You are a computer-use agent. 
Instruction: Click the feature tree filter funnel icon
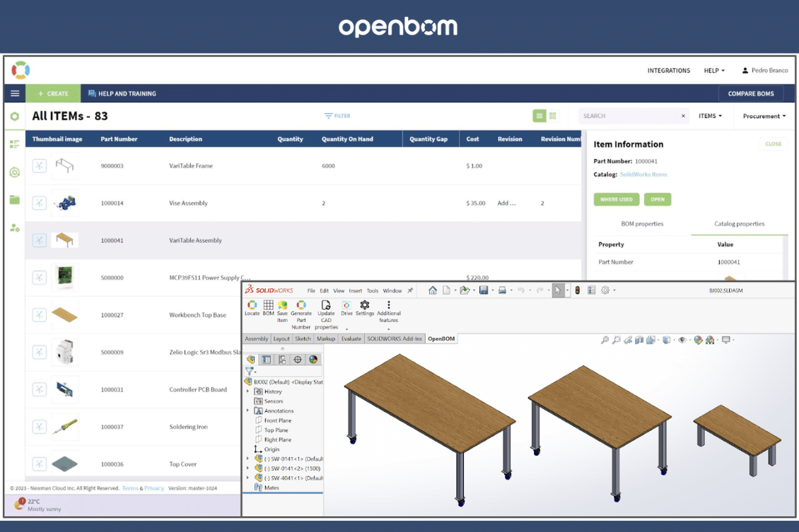[249, 371]
